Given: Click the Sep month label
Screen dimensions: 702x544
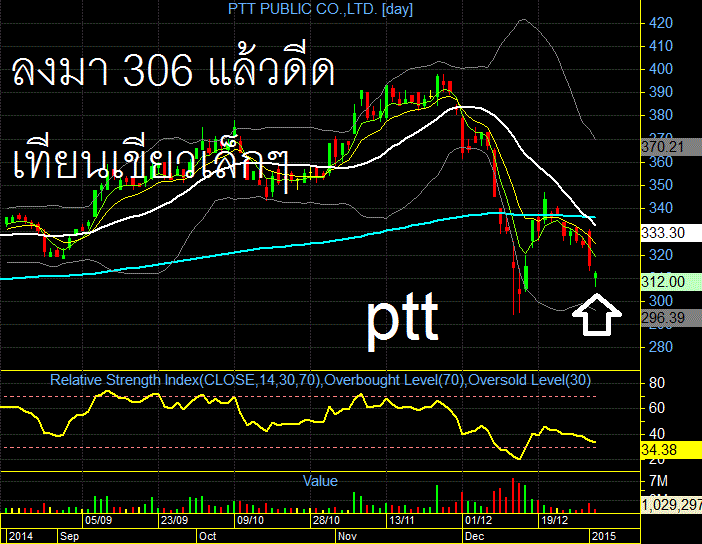Looking at the screenshot, I should (69, 536).
